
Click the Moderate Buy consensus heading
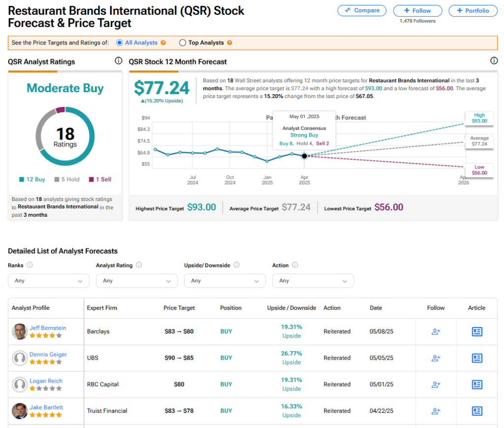pos(65,88)
